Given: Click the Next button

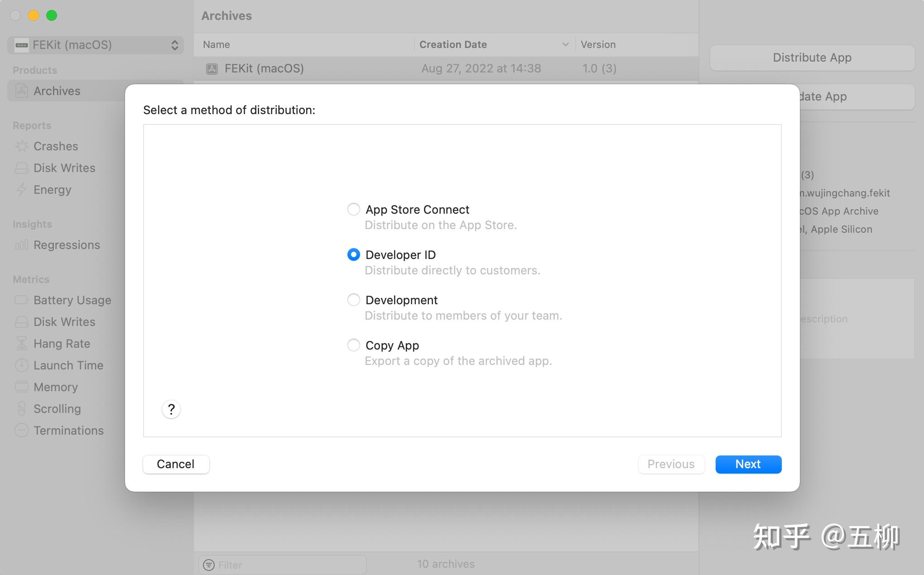Looking at the screenshot, I should pyautogui.click(x=747, y=464).
